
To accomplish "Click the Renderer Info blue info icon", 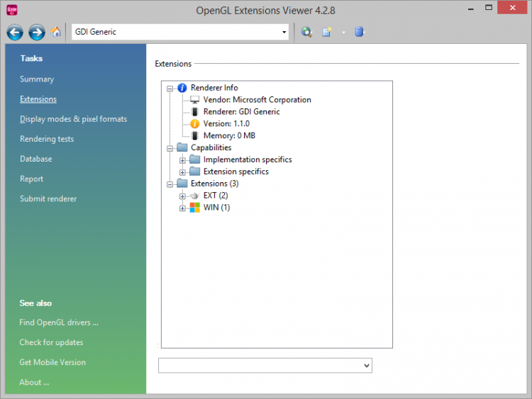I will click(x=182, y=88).
